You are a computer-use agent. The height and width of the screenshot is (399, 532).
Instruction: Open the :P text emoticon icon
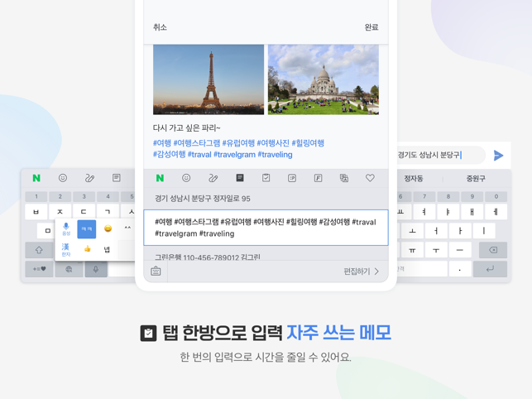[292, 178]
